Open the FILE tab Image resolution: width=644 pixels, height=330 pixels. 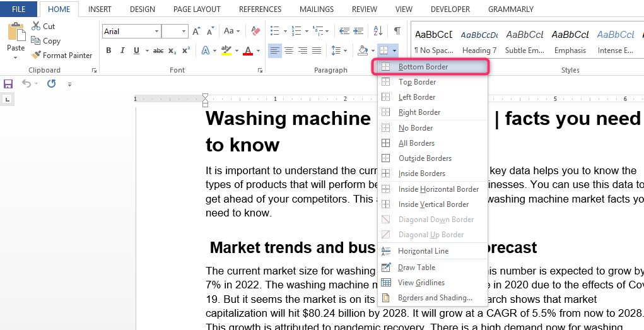click(18, 9)
